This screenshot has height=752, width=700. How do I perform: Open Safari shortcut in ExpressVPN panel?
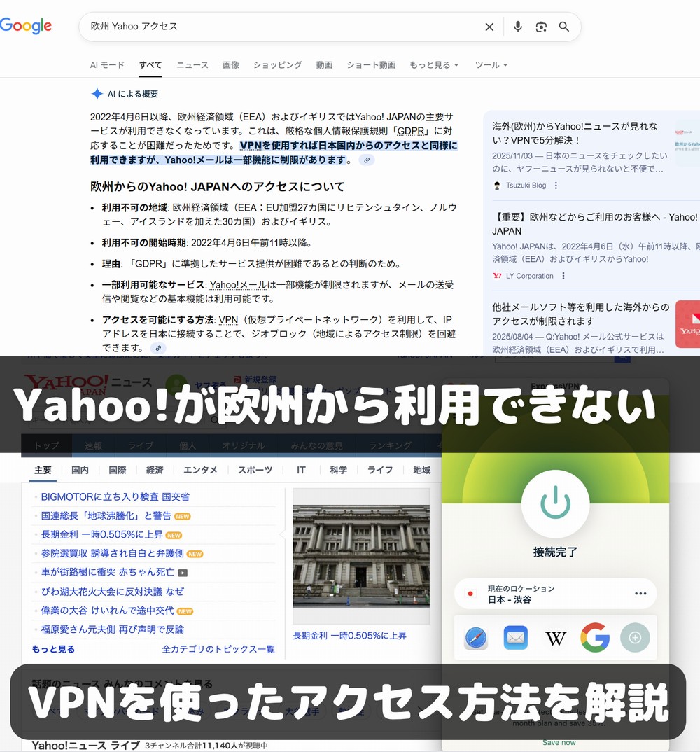(x=476, y=638)
